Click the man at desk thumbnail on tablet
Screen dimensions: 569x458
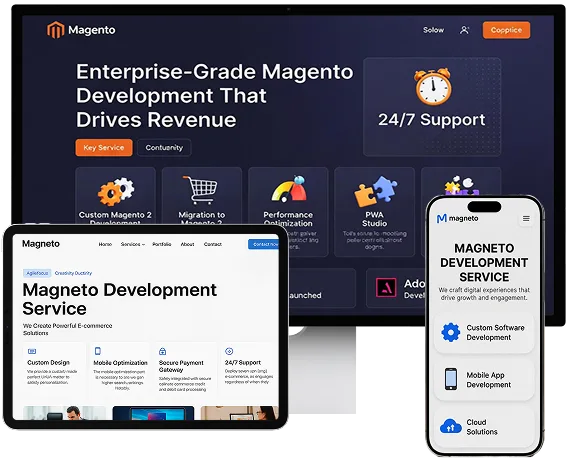click(65, 413)
